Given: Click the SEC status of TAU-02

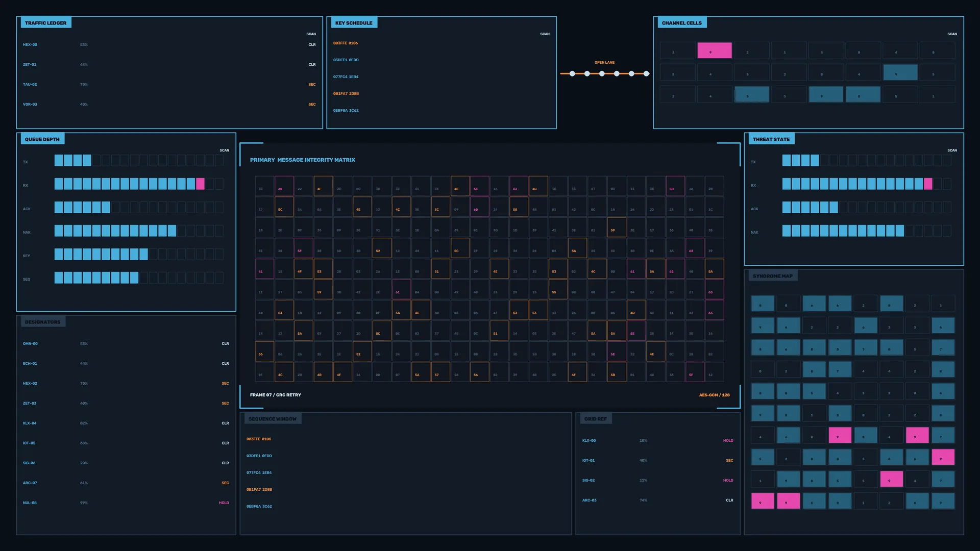Looking at the screenshot, I should (312, 85).
